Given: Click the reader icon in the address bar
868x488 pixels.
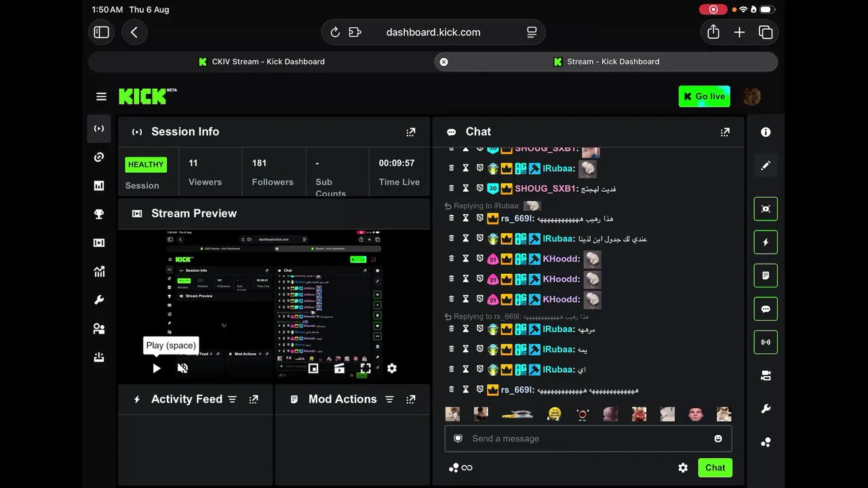Looking at the screenshot, I should (532, 33).
